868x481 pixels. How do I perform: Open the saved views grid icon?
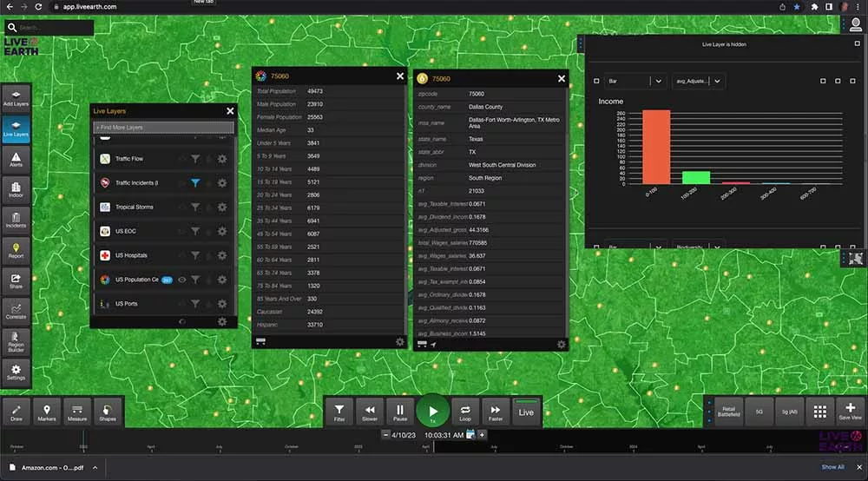[x=820, y=412]
